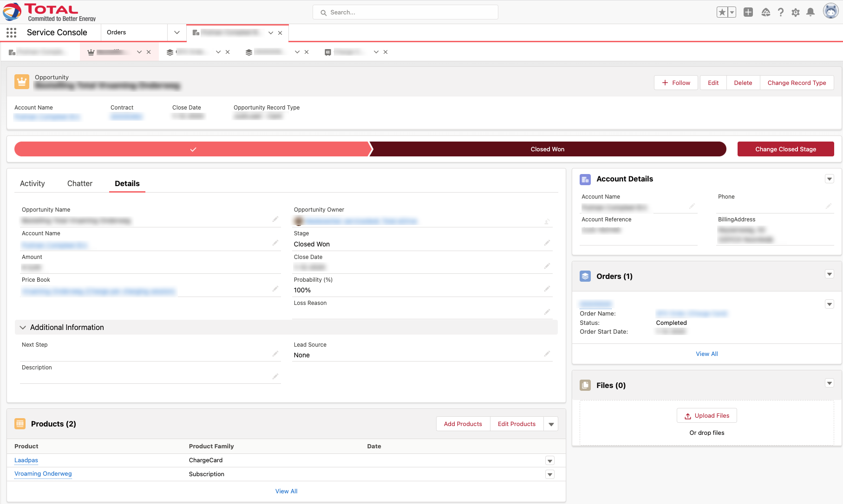Click the Follow button
The height and width of the screenshot is (504, 843).
676,83
